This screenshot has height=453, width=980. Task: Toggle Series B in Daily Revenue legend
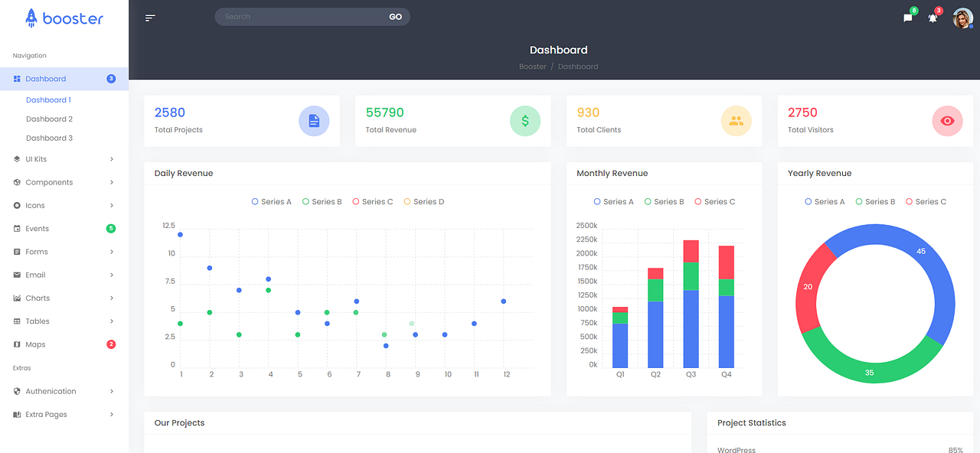pyautogui.click(x=322, y=201)
